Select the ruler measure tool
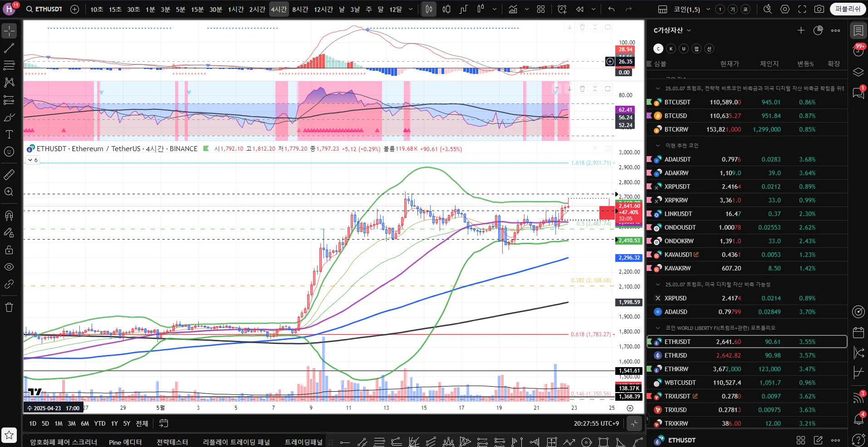 (9, 174)
